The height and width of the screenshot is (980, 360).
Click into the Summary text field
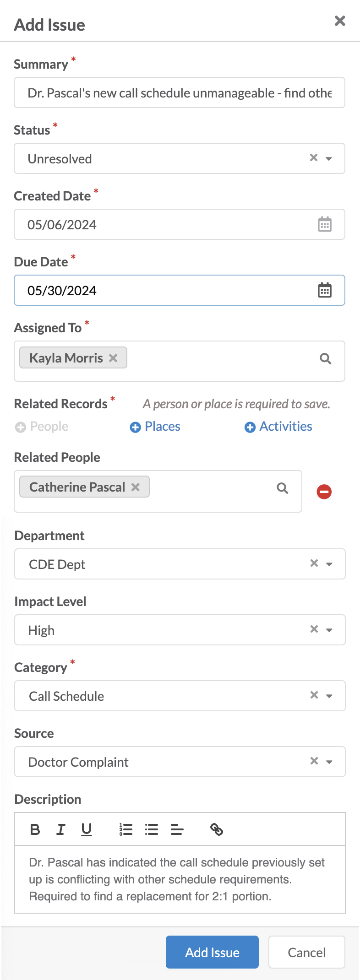(x=180, y=92)
